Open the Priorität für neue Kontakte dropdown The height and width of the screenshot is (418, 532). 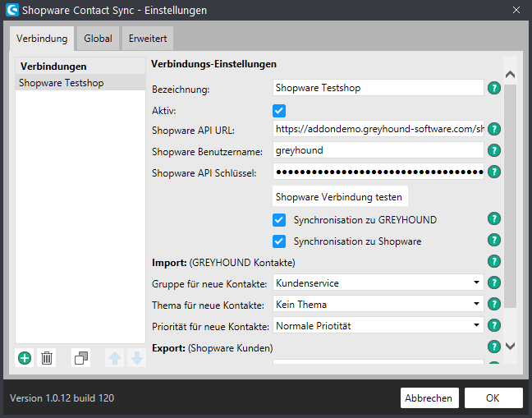coord(378,325)
